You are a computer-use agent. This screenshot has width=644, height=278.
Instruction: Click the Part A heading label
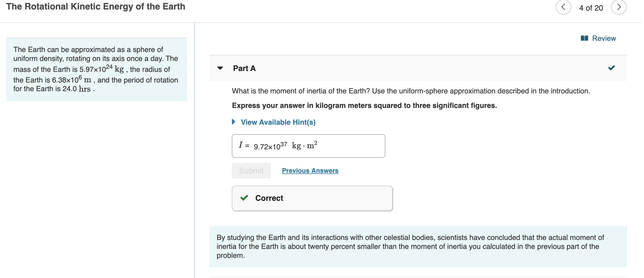point(244,69)
